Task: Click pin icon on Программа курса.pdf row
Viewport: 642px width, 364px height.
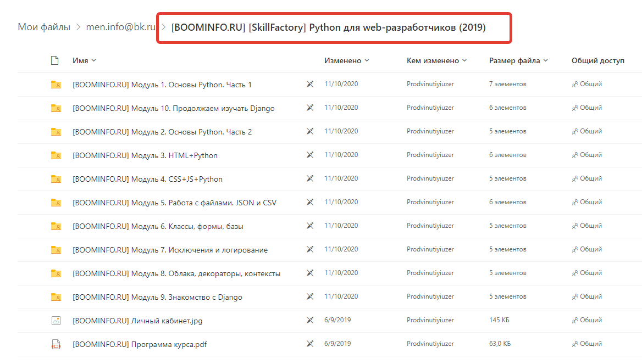Action: [x=310, y=344]
